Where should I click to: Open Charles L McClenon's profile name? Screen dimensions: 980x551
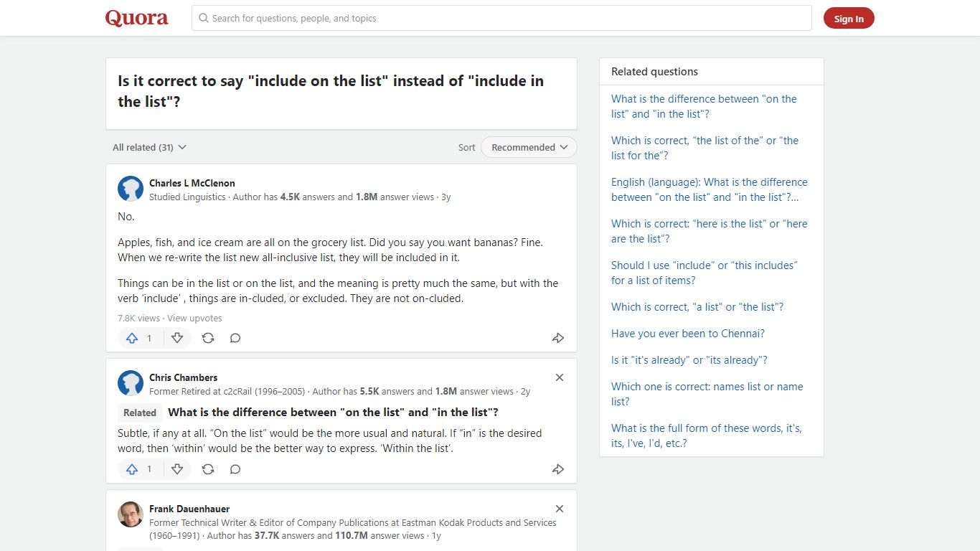click(x=192, y=183)
